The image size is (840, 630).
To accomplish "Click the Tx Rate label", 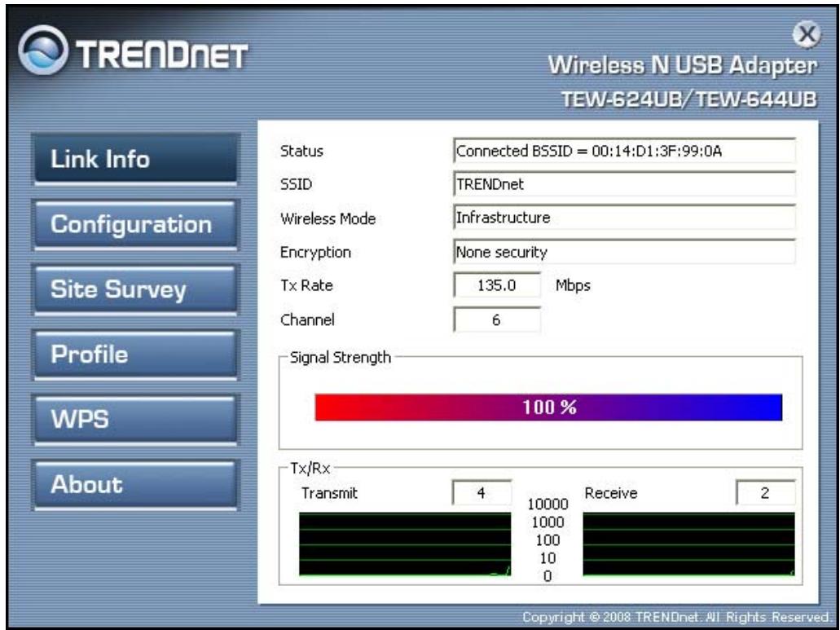I will point(306,285).
